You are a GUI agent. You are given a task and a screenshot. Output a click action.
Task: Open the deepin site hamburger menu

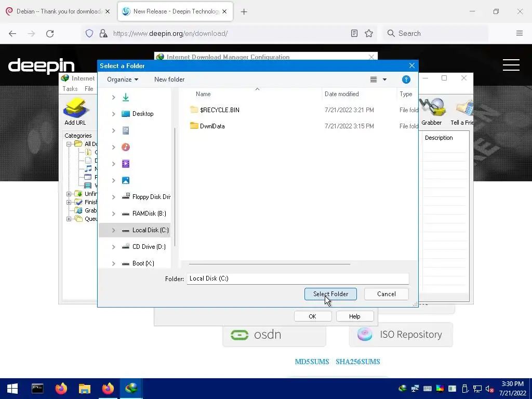tap(511, 65)
